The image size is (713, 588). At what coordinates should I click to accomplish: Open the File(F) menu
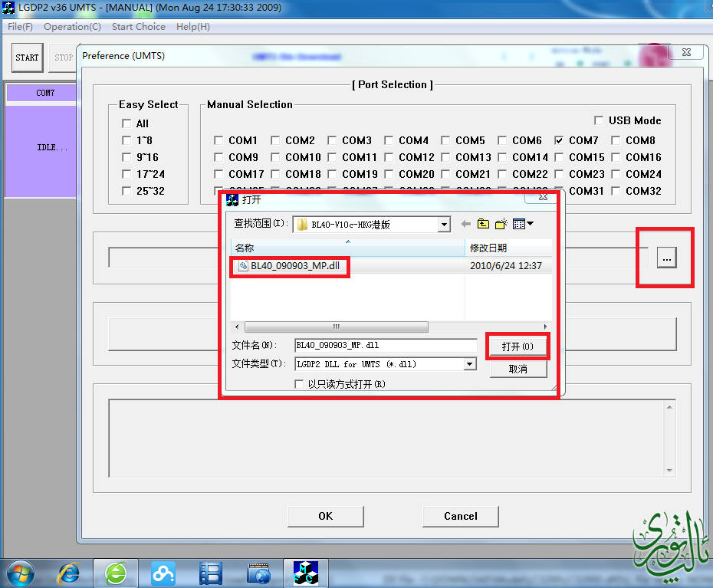click(x=20, y=27)
